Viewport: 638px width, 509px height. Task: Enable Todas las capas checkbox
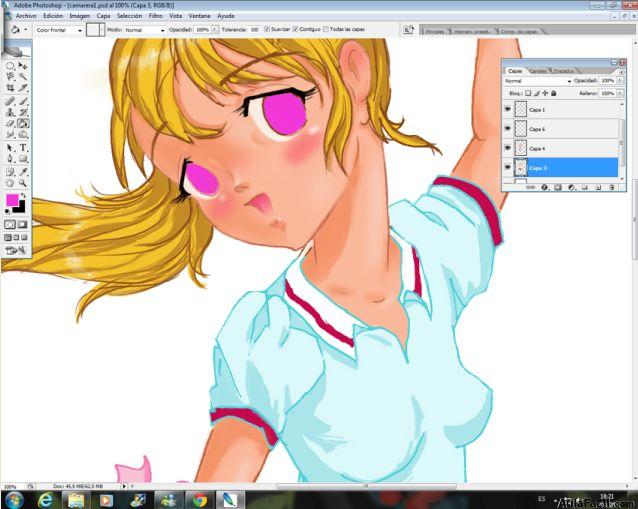click(326, 29)
